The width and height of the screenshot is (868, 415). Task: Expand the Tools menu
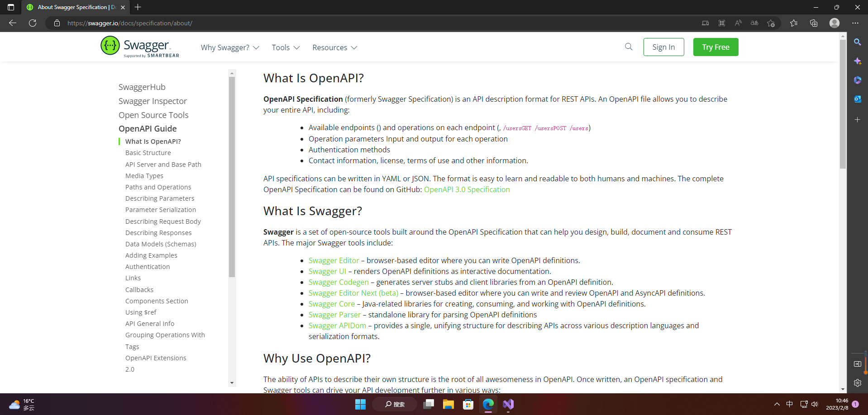pyautogui.click(x=286, y=47)
